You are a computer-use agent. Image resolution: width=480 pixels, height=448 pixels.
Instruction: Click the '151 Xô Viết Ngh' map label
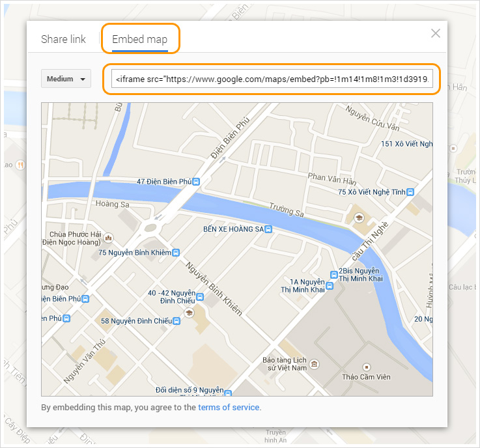pyautogui.click(x=407, y=143)
